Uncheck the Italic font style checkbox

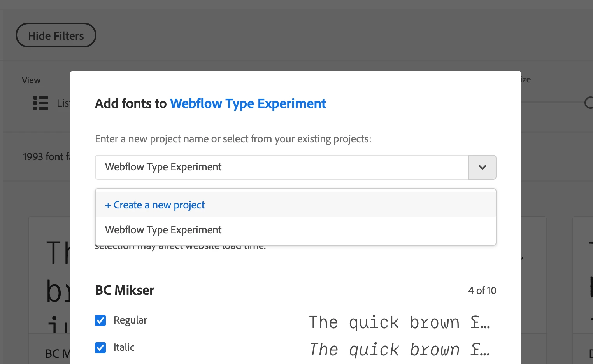click(100, 348)
